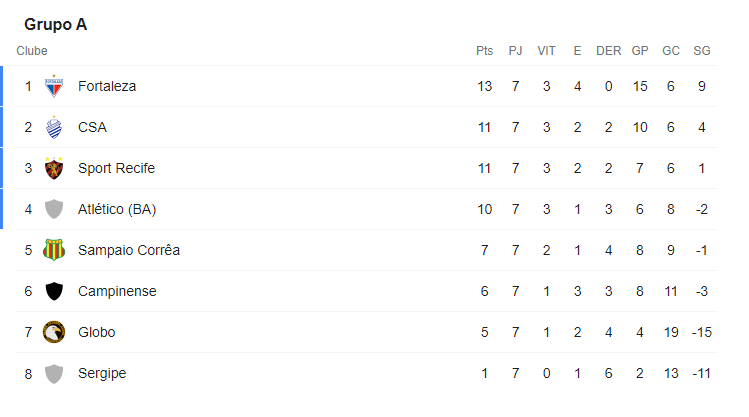This screenshot has height=417, width=749.
Task: Click the Grupo A heading
Action: (x=56, y=24)
